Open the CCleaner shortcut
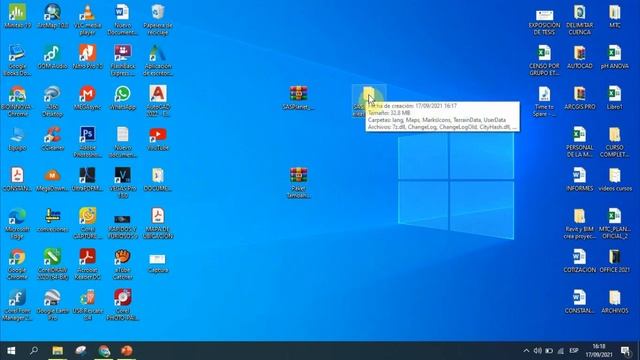Viewport: 640px width, 360px height. tap(52, 139)
